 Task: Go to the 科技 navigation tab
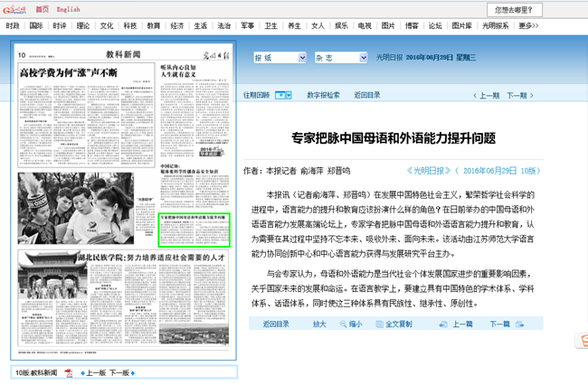tap(130, 26)
